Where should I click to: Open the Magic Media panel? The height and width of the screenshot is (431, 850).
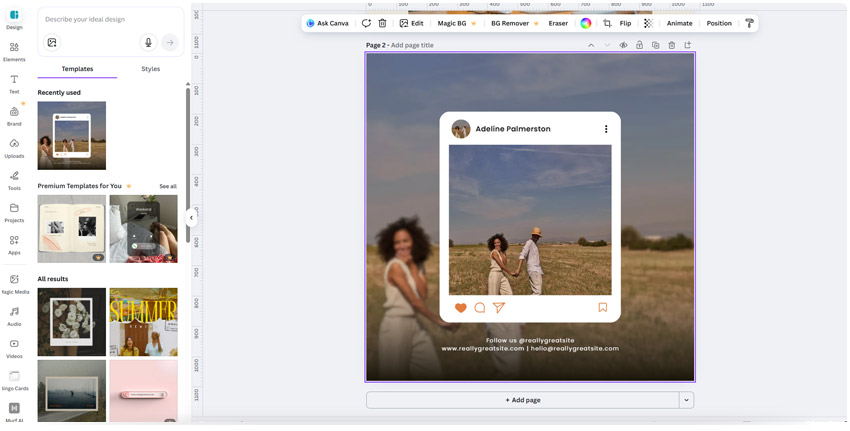pyautogui.click(x=14, y=284)
